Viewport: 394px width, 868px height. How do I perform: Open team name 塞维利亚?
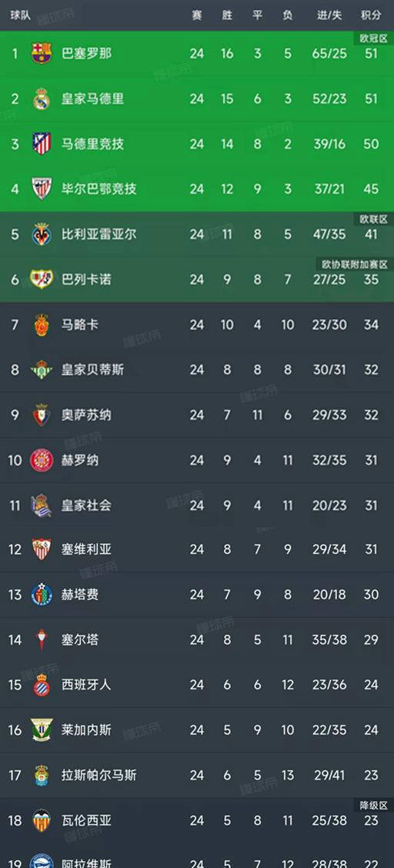pos(86,550)
